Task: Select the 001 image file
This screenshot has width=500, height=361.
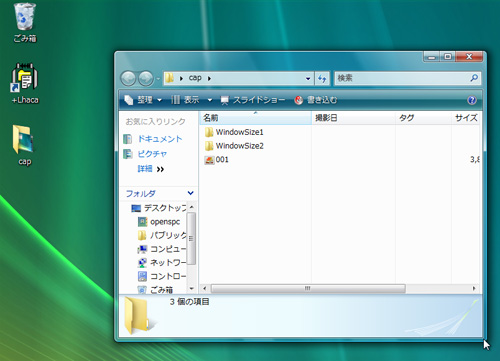Action: [x=217, y=160]
